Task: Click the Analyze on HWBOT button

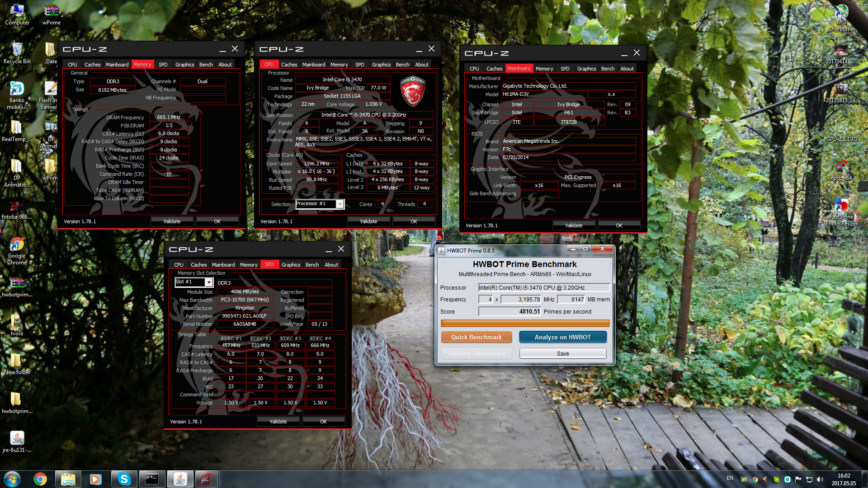Action: (563, 337)
